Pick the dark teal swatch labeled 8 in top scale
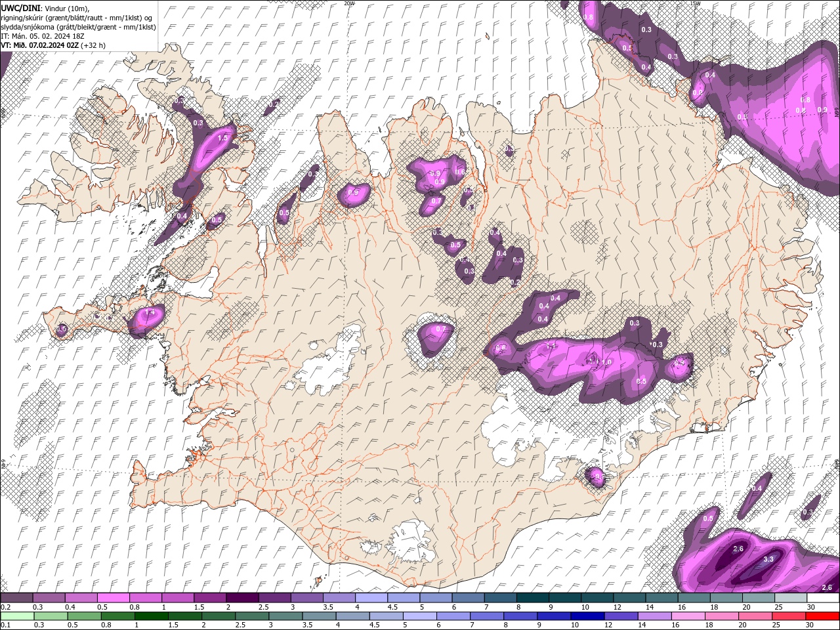The image size is (840, 630). coord(532,598)
